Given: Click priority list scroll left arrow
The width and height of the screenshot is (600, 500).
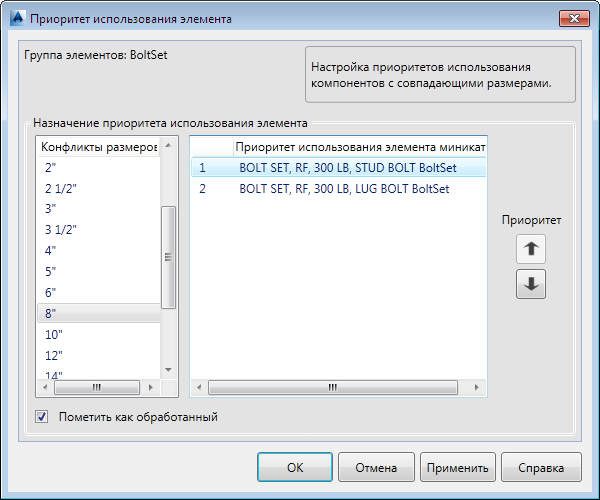Looking at the screenshot, I should [x=199, y=388].
